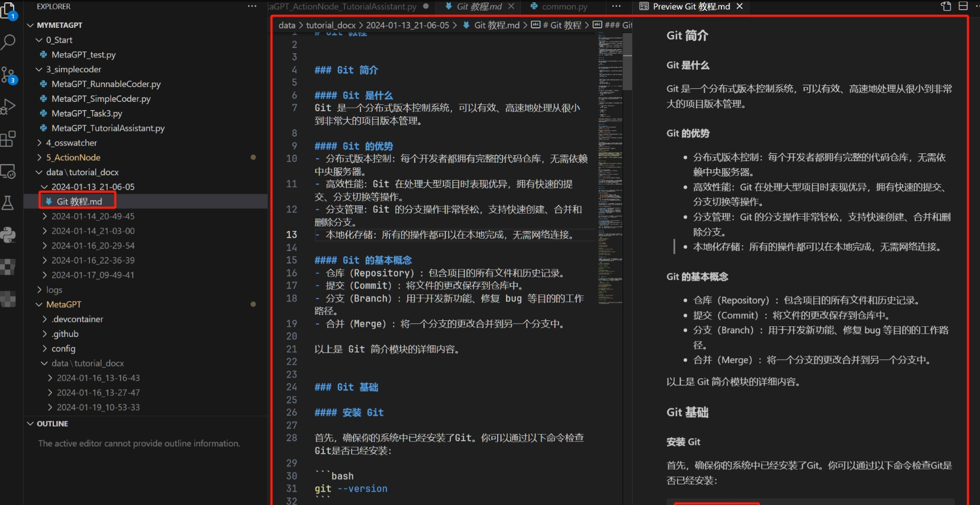This screenshot has width=980, height=505.
Task: Split the preview editor
Action: pos(963,7)
